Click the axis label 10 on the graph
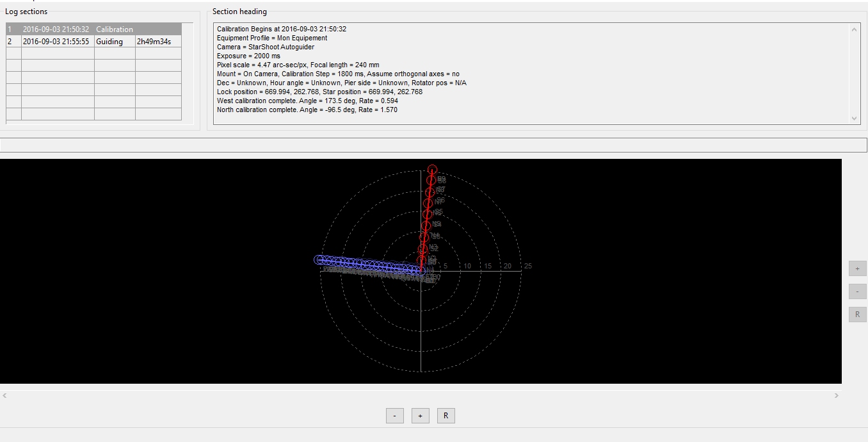 point(467,266)
